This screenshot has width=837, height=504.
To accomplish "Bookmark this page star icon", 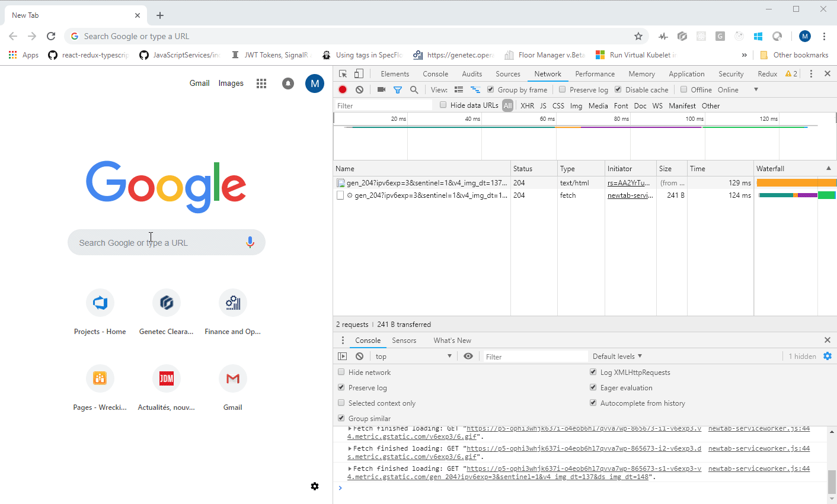I will click(x=638, y=36).
